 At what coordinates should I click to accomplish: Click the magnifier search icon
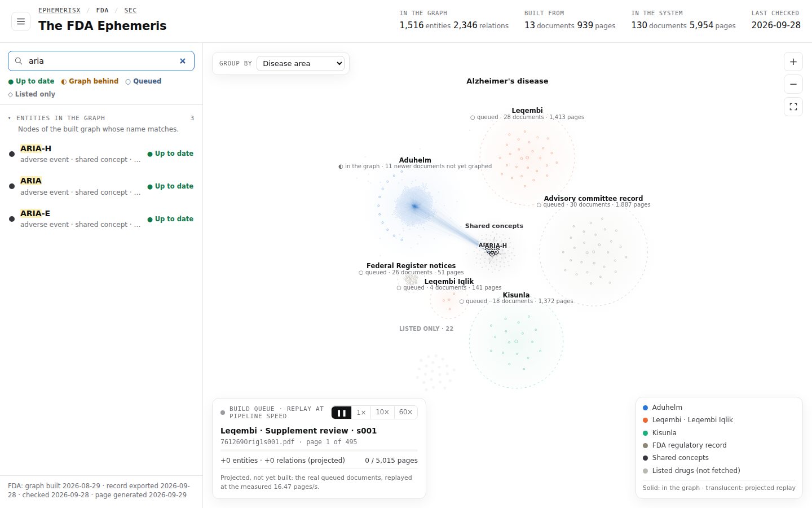(19, 61)
